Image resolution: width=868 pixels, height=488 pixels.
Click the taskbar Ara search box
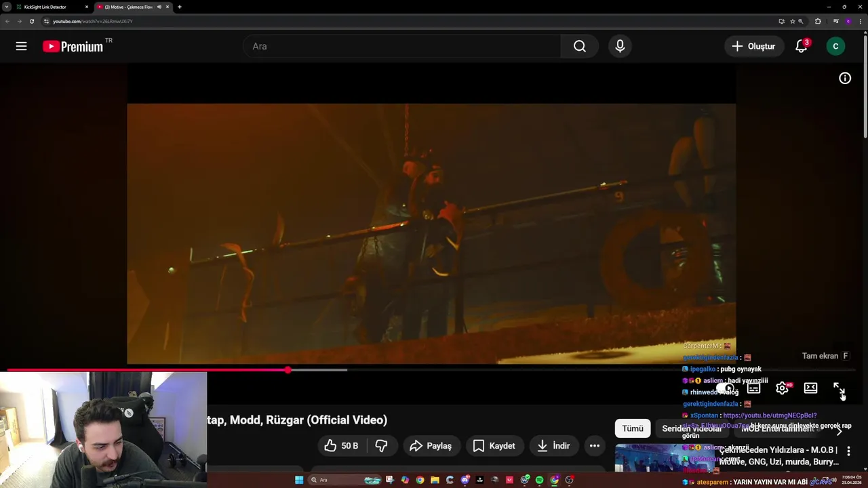(344, 480)
